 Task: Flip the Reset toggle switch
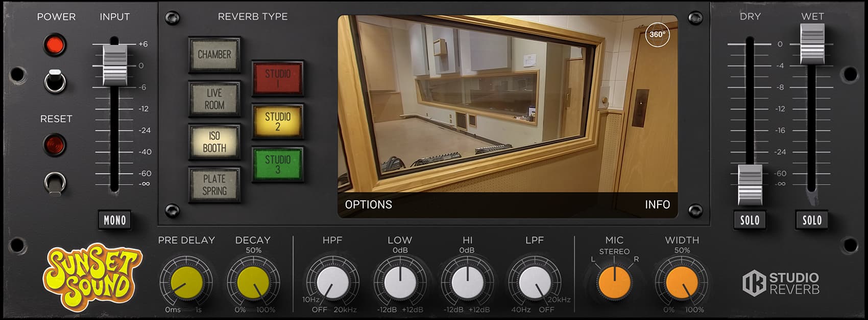[55, 182]
